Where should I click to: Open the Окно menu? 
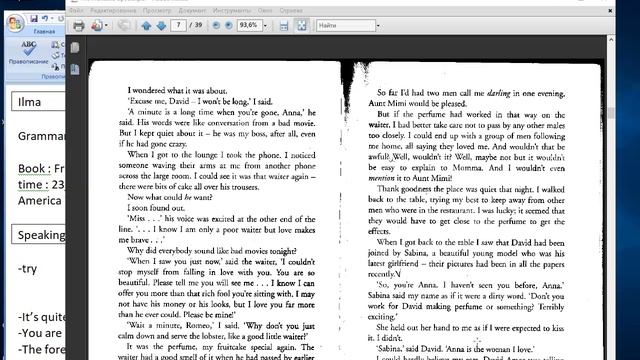[265, 11]
